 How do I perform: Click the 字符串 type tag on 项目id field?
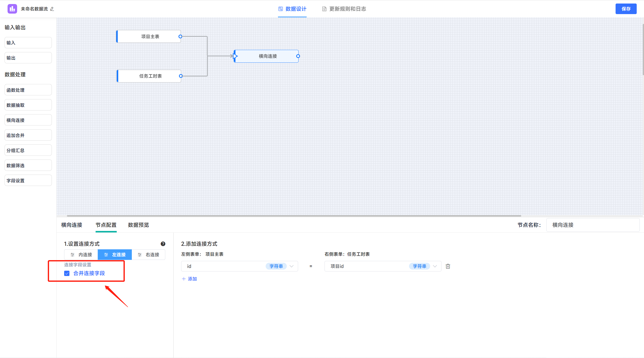(x=419, y=266)
